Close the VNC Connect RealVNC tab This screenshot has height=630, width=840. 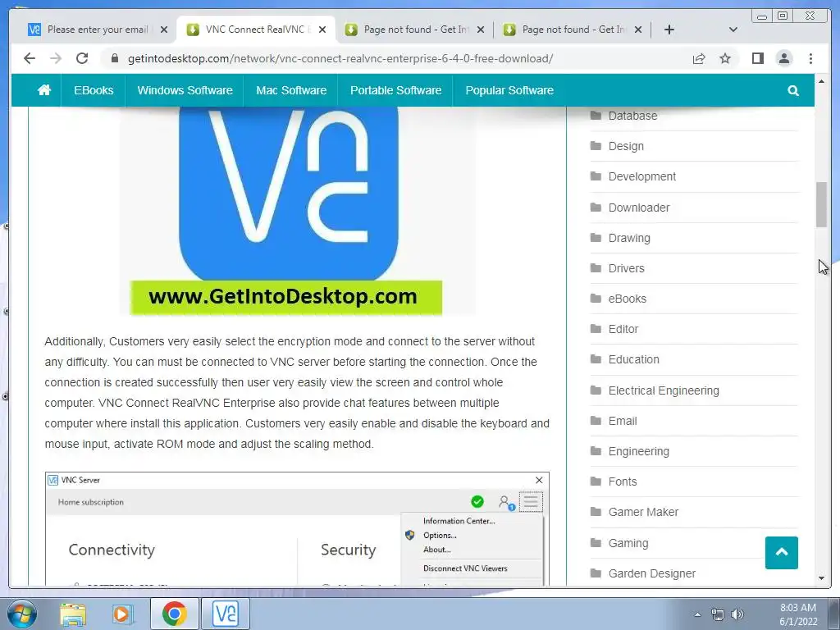pos(322,30)
